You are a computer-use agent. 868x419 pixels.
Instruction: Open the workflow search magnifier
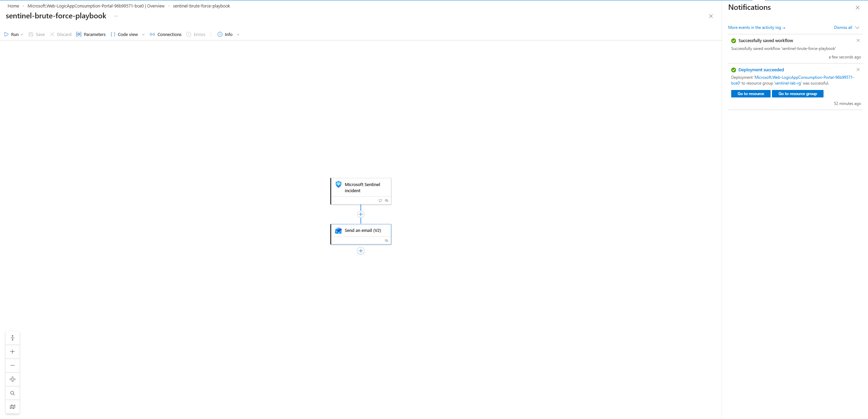coord(13,393)
